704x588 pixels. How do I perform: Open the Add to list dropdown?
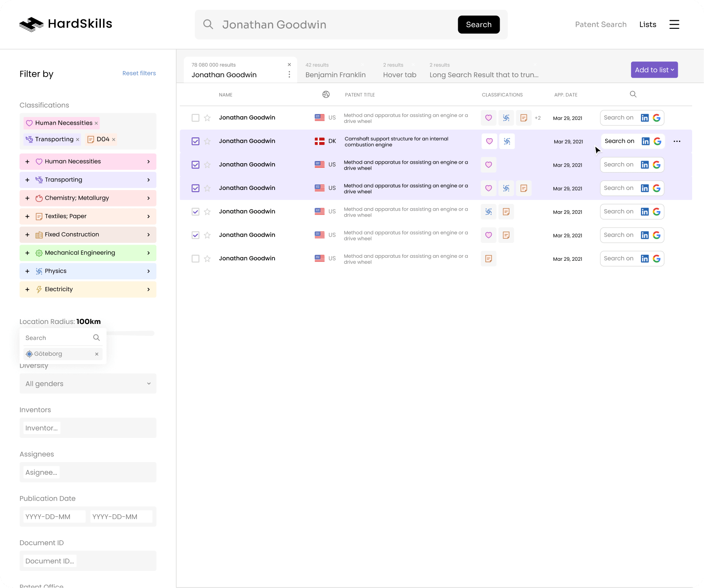click(654, 70)
